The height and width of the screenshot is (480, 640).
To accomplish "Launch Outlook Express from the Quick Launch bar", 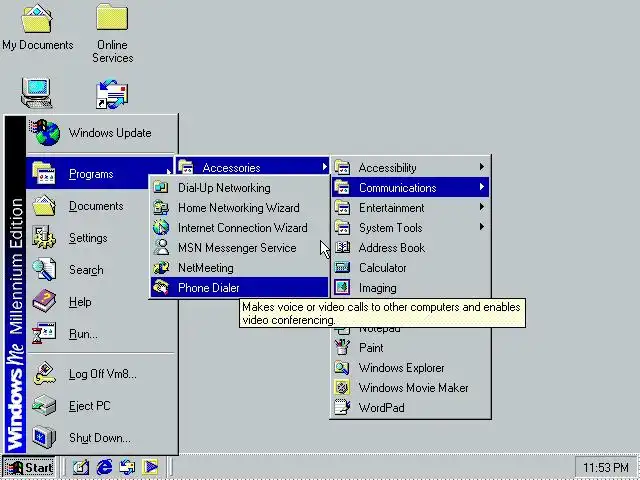I will [127, 467].
